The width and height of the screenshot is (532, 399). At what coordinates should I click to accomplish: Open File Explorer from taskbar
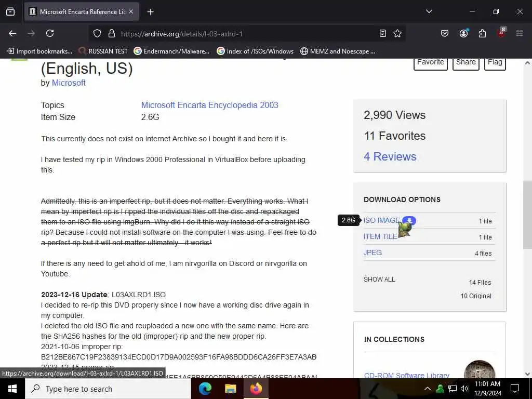coord(230,389)
